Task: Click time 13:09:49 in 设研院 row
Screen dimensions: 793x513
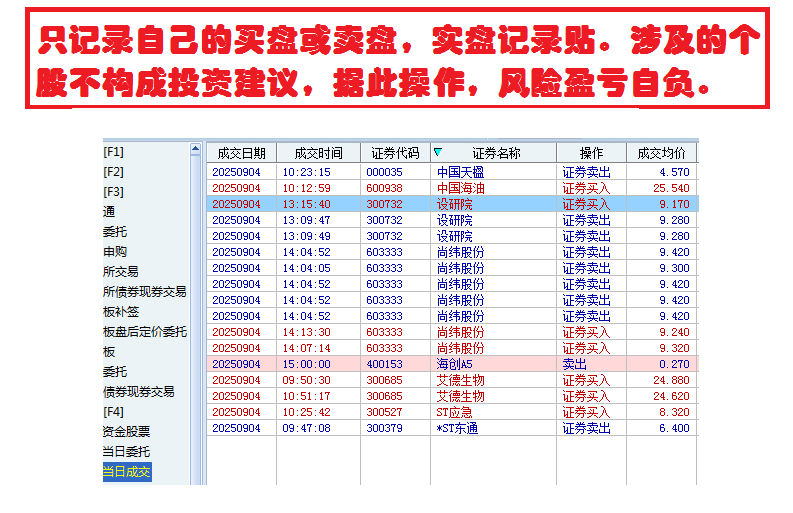Action: coord(306,236)
